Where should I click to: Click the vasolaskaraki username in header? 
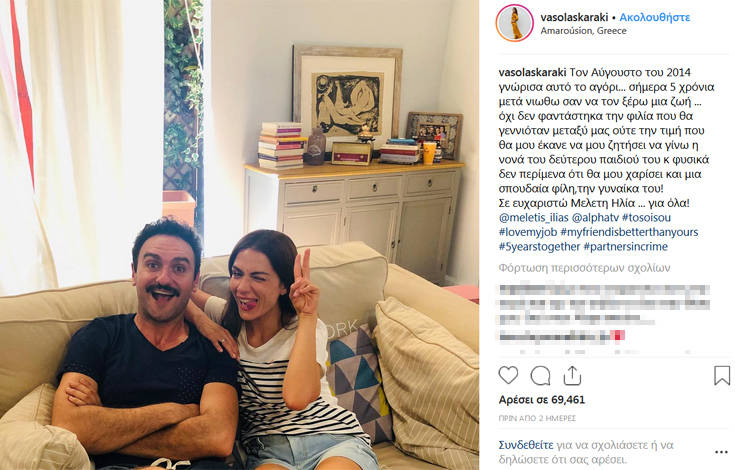[574, 17]
